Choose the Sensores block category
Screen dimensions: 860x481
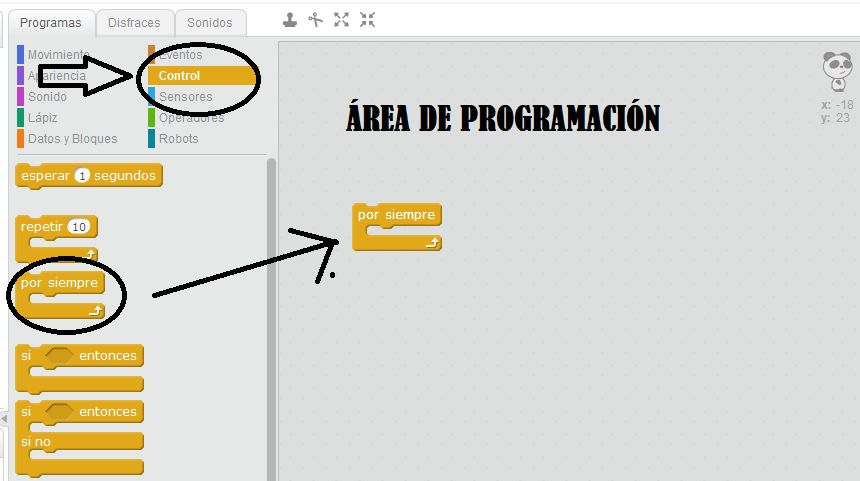coord(185,97)
